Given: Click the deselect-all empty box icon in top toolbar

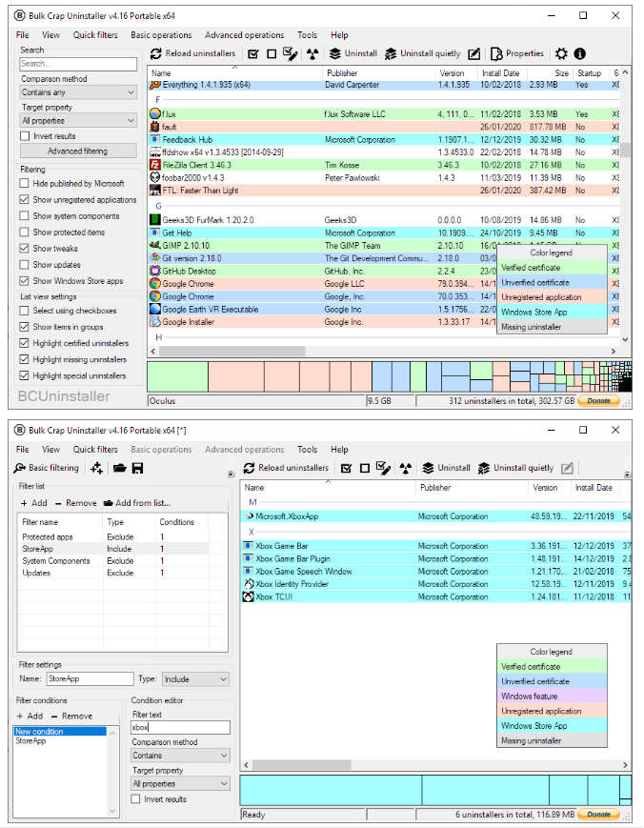Looking at the screenshot, I should point(272,54).
